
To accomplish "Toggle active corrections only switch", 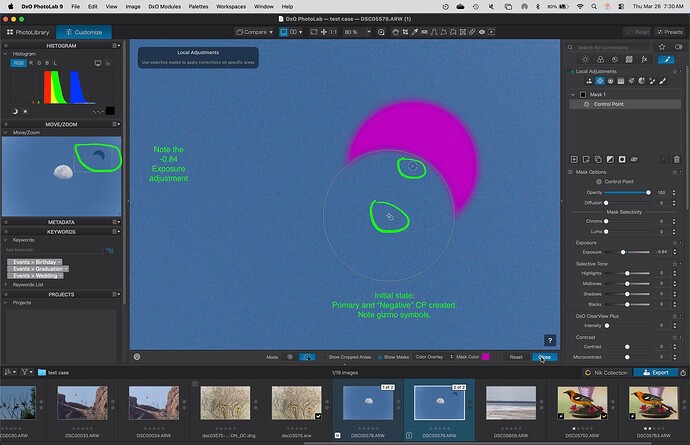I will [679, 47].
